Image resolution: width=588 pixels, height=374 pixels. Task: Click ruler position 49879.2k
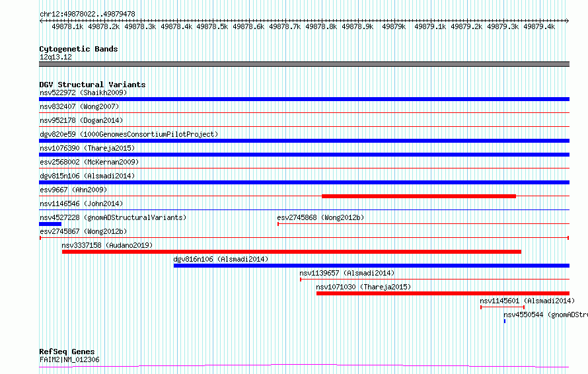tap(466, 26)
